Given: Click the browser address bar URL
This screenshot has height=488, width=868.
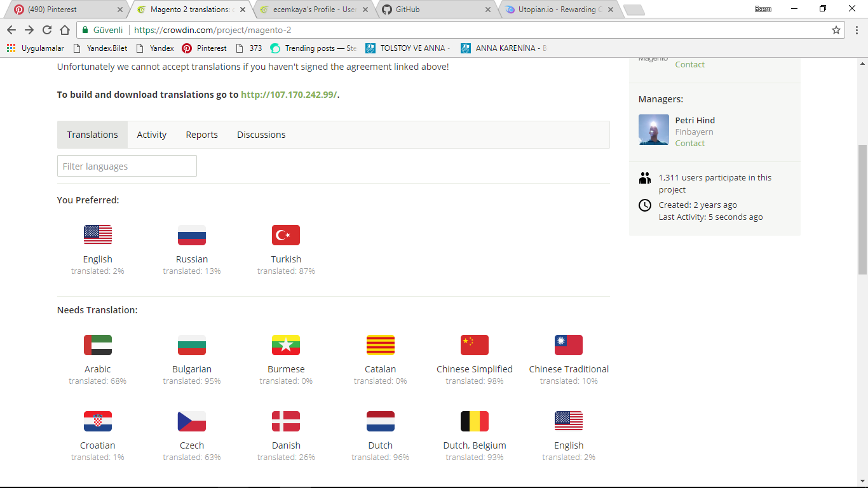Looking at the screenshot, I should coord(212,30).
